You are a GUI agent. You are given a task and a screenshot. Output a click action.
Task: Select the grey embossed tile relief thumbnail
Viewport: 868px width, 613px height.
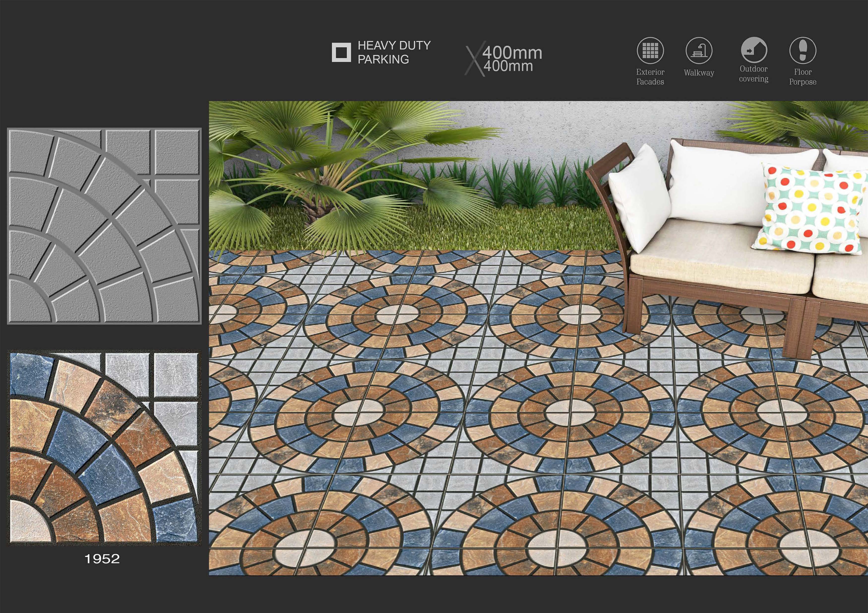coord(104,226)
